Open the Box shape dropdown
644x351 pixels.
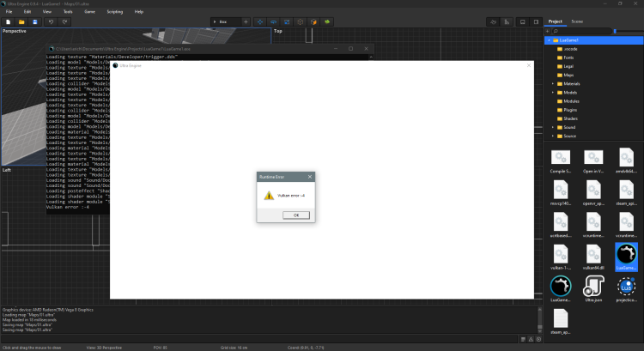coord(226,21)
